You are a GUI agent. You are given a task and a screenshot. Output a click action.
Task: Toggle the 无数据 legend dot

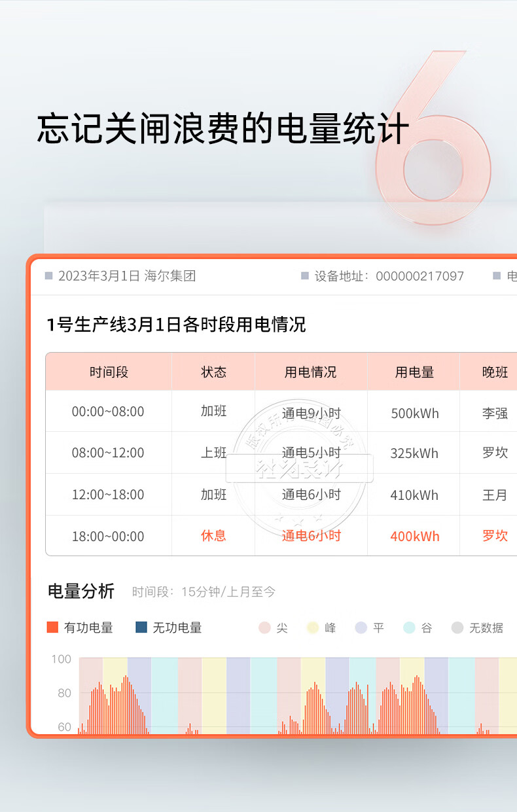(457, 628)
